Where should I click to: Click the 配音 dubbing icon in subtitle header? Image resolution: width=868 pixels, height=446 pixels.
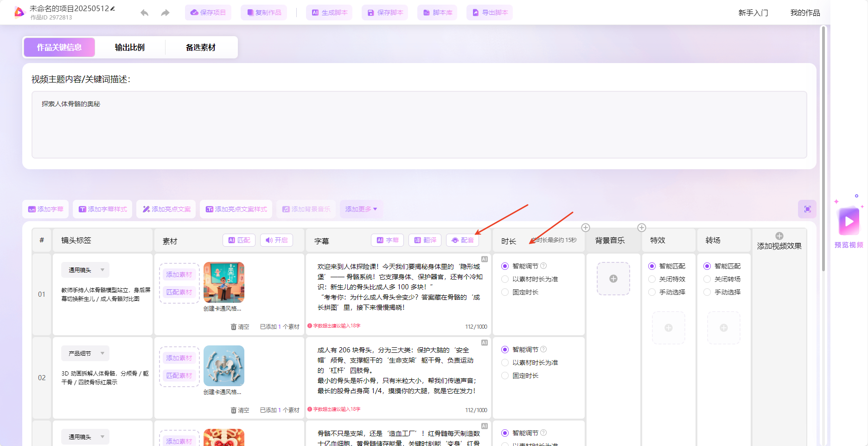pyautogui.click(x=462, y=240)
